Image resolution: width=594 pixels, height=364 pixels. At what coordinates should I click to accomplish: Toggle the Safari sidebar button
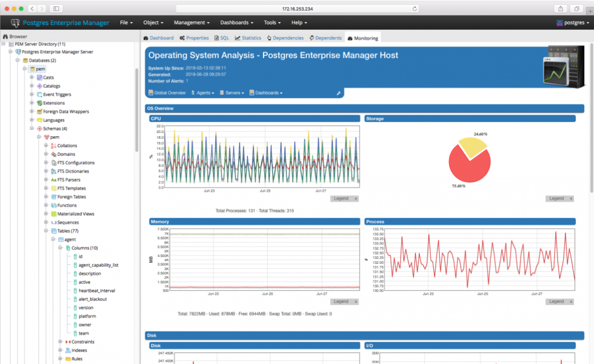tap(56, 8)
